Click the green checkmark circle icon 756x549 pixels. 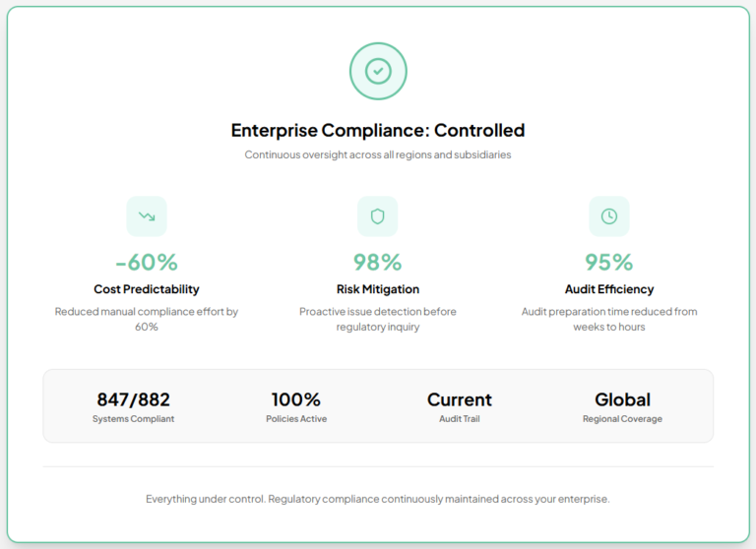[x=378, y=71]
